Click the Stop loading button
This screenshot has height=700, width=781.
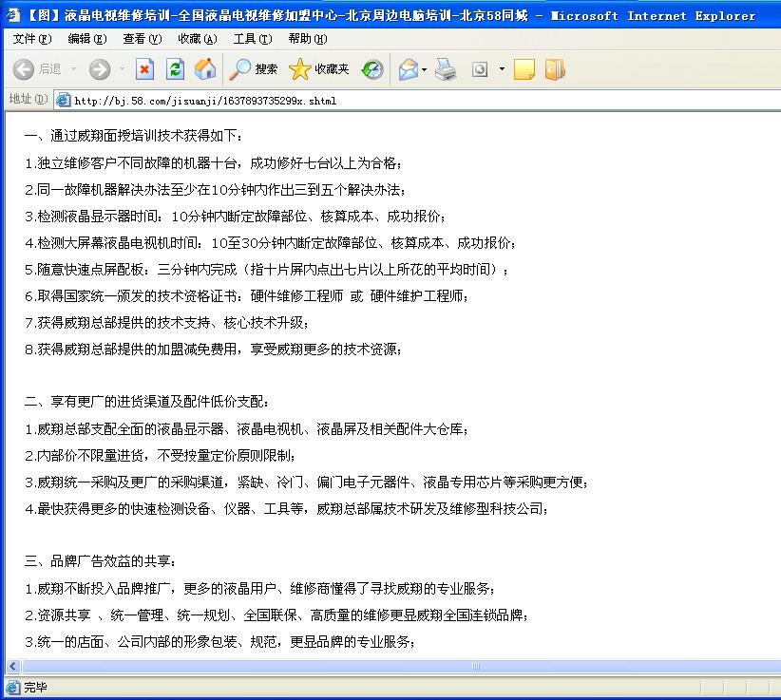pos(144,69)
